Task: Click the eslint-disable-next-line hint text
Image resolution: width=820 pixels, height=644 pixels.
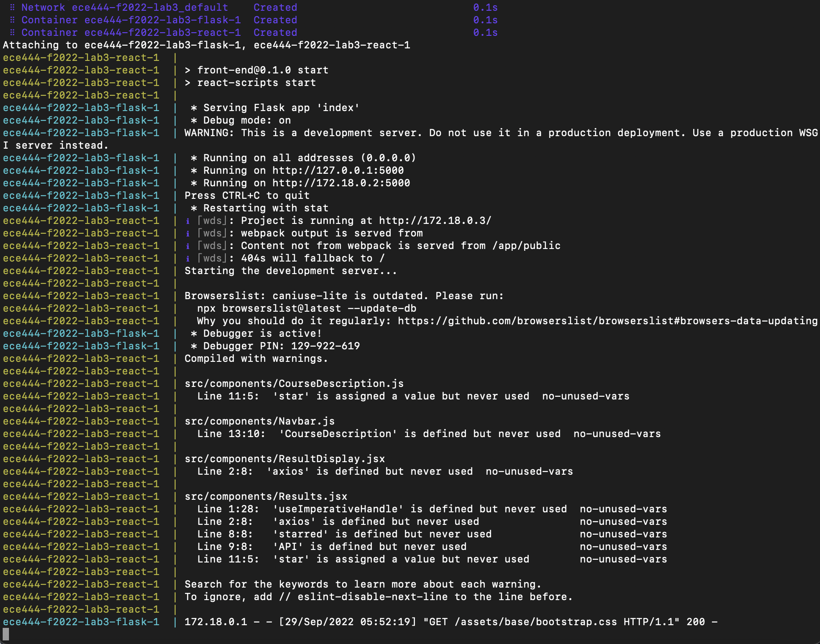Action: point(379,597)
